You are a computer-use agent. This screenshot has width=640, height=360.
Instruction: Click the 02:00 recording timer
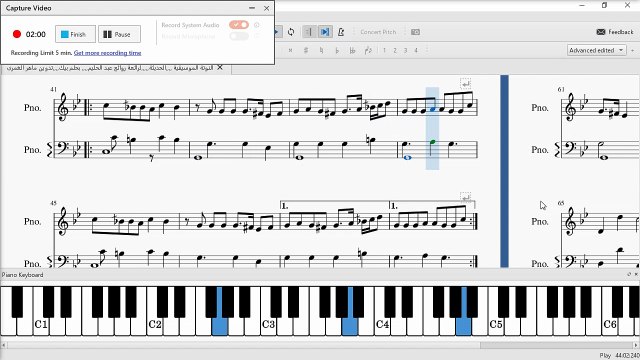36,34
